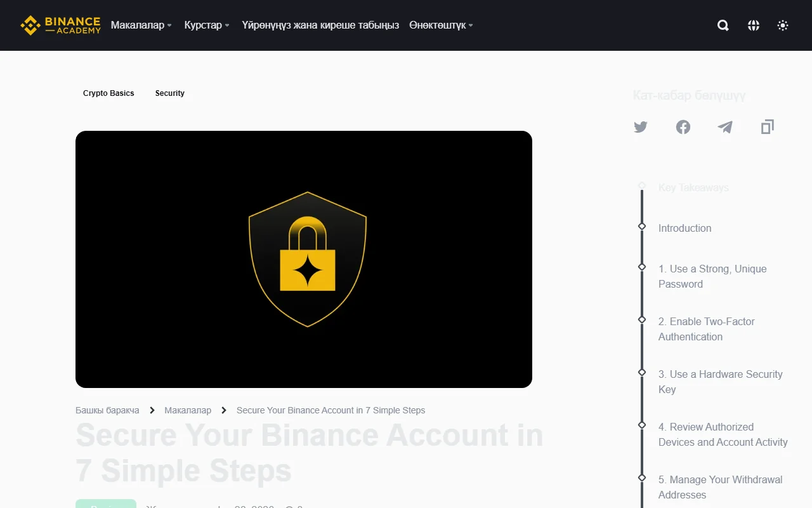Toggle the light/dark theme sun icon
The image size is (812, 508).
coord(783,25)
